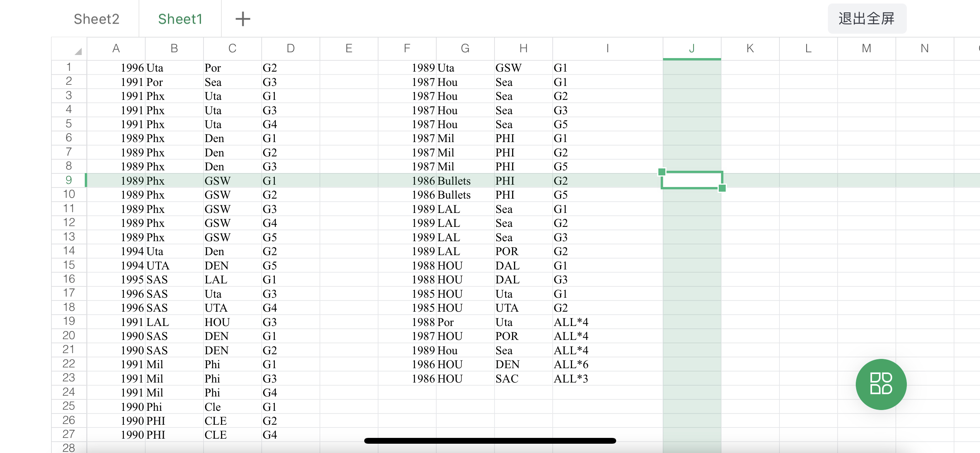Click cell F15 containing 1988

click(407, 266)
